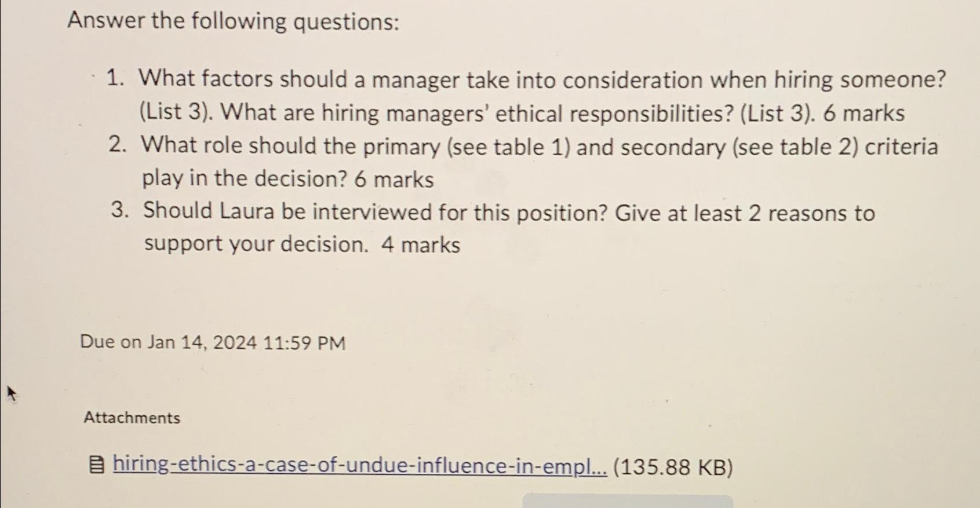Click the word Laura in question 3
980x508 pixels.
(x=247, y=211)
